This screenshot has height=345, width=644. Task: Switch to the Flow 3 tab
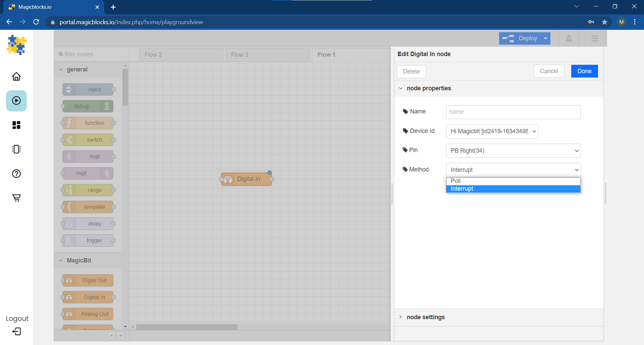pyautogui.click(x=267, y=54)
